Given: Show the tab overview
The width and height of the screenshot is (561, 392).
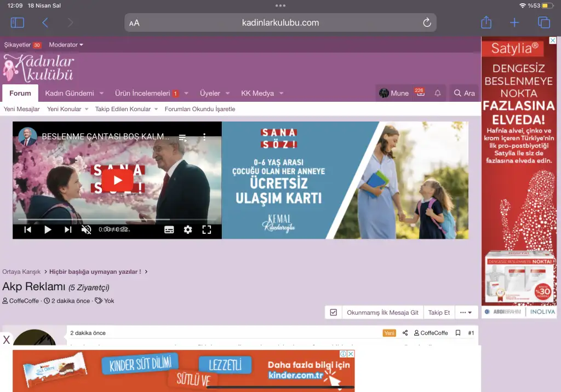Looking at the screenshot, I should point(544,22).
